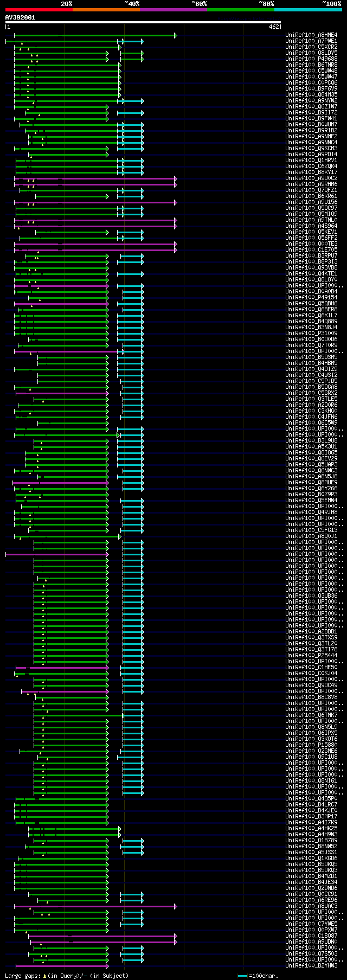Select the last hit UniRef100_B2YHW3
The width and height of the screenshot is (347, 980).
311,966
